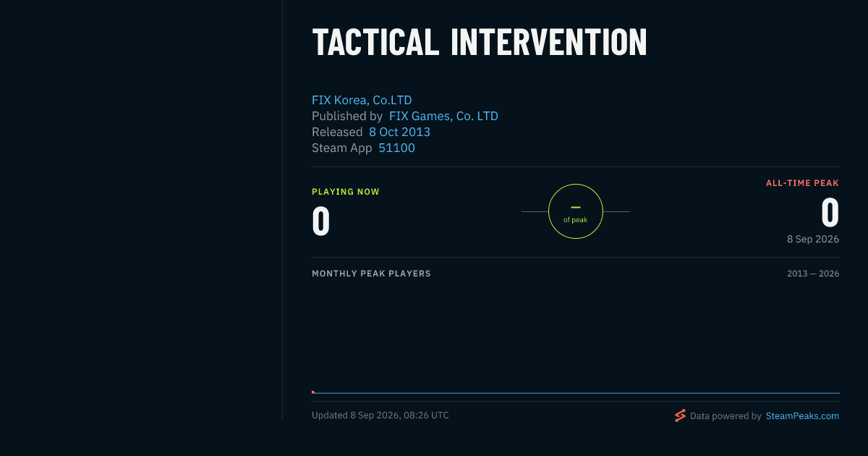Click the Monthly Peak Players heading
The width and height of the screenshot is (868, 456).
coord(371,274)
